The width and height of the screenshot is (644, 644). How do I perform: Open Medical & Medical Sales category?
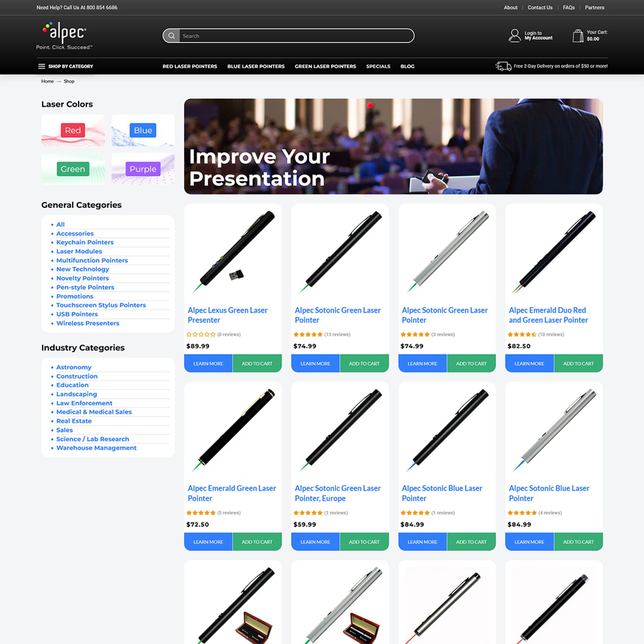point(94,412)
